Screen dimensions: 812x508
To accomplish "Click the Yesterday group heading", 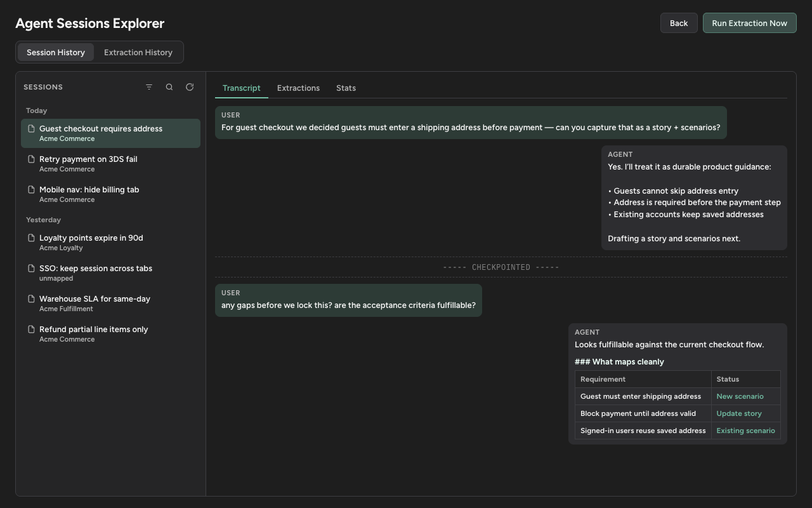I will (x=43, y=220).
